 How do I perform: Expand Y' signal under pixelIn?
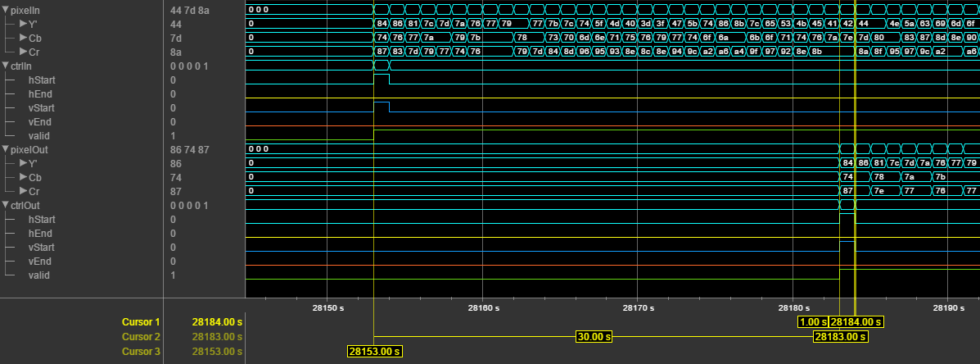[22, 24]
